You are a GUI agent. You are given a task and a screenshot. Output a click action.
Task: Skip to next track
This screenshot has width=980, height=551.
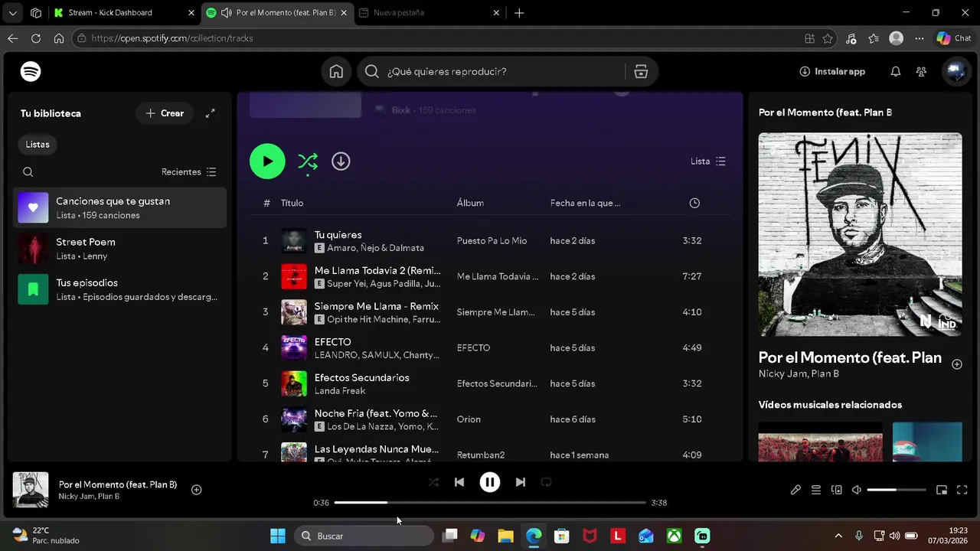pos(521,482)
